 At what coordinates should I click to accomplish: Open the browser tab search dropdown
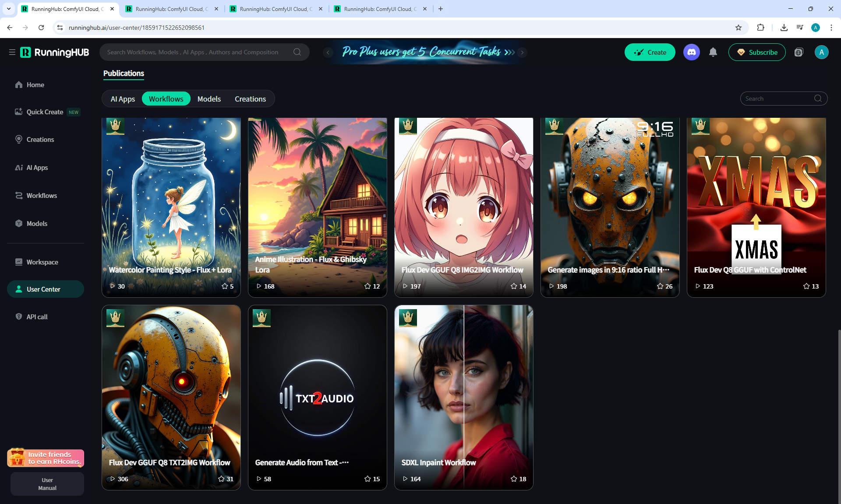pyautogui.click(x=8, y=9)
